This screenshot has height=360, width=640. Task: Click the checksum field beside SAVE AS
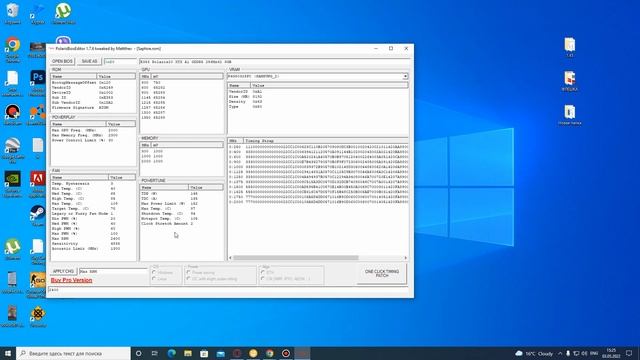click(x=120, y=62)
